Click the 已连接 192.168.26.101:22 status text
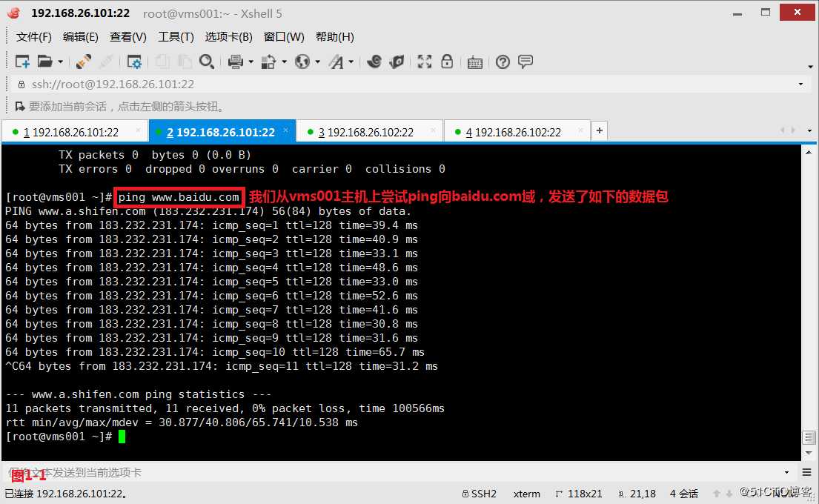The width and height of the screenshot is (819, 504). tap(66, 494)
